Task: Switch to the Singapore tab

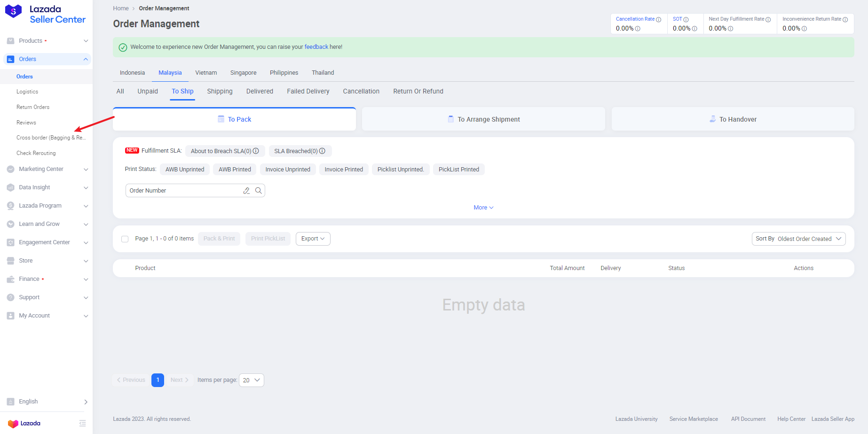Action: pos(243,73)
